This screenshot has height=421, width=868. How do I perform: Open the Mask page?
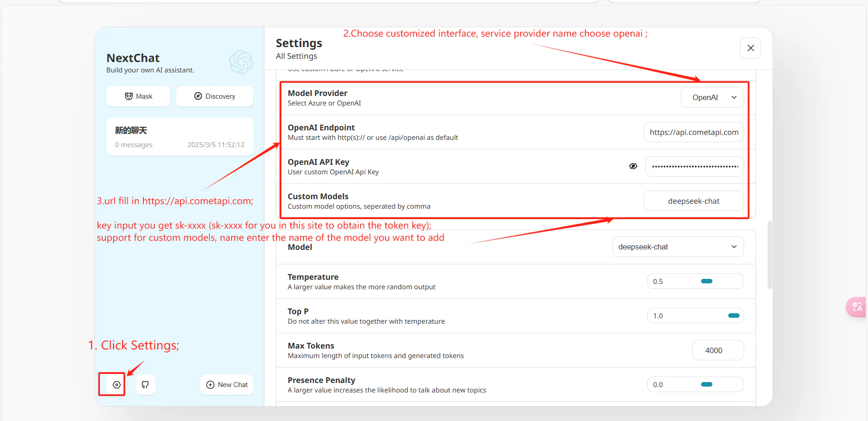[x=138, y=96]
